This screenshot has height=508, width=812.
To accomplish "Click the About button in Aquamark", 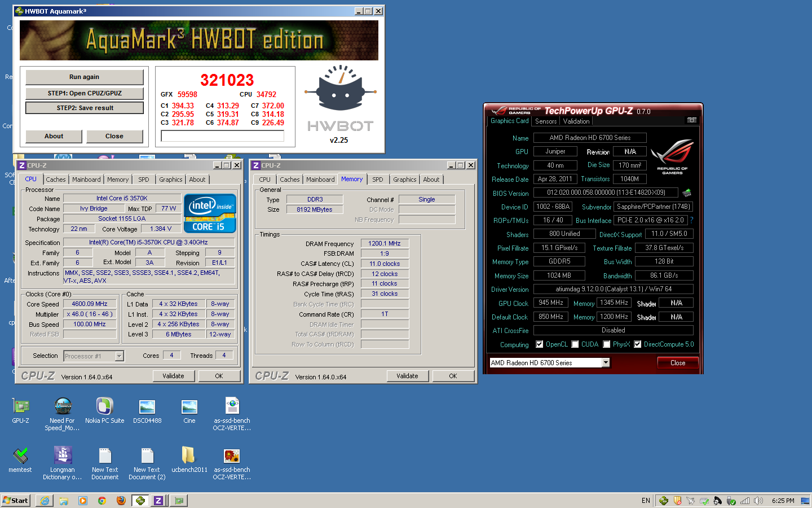I will (54, 136).
